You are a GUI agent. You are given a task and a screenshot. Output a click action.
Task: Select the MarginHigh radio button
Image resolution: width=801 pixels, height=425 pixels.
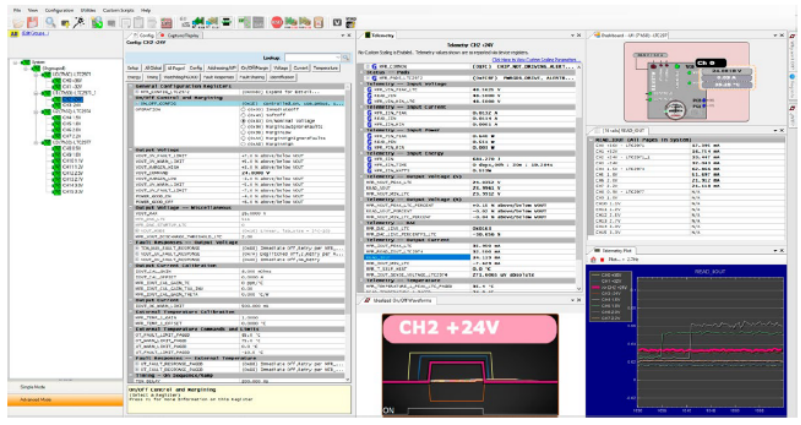tap(243, 144)
